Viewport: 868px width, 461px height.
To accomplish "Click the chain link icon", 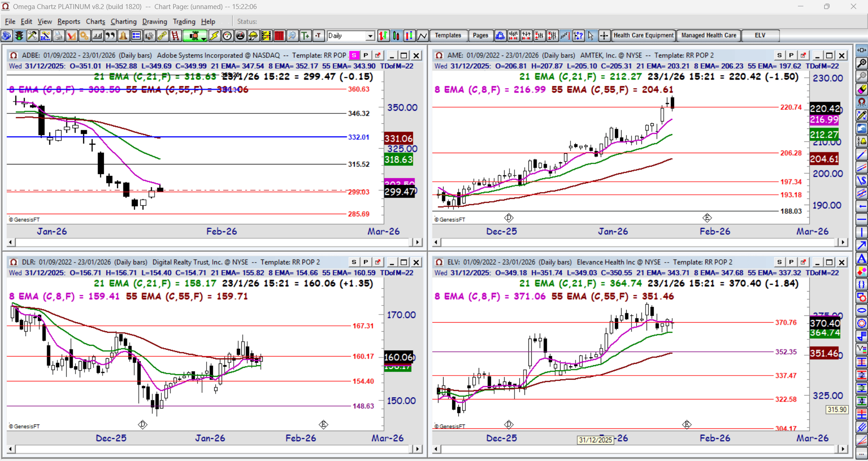I will pos(162,36).
